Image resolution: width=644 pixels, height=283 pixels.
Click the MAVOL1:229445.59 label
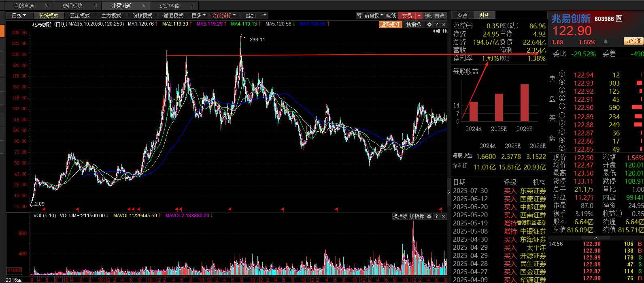tap(135, 216)
